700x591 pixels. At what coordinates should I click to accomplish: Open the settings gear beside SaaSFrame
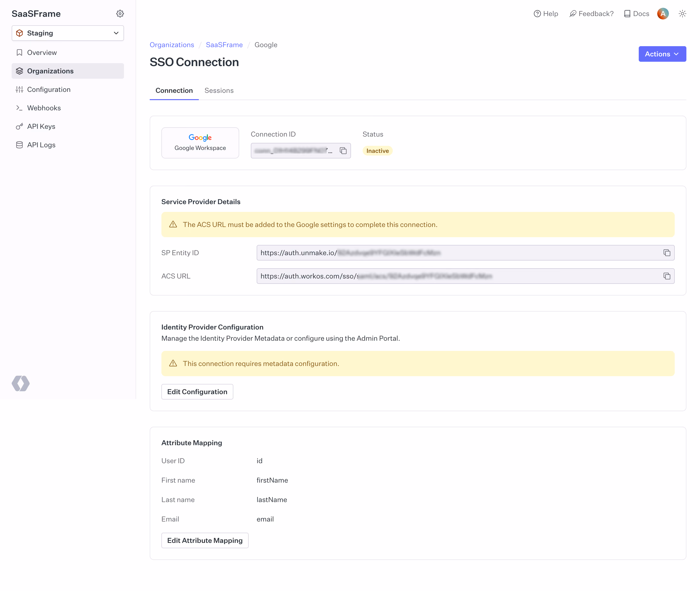point(120,14)
